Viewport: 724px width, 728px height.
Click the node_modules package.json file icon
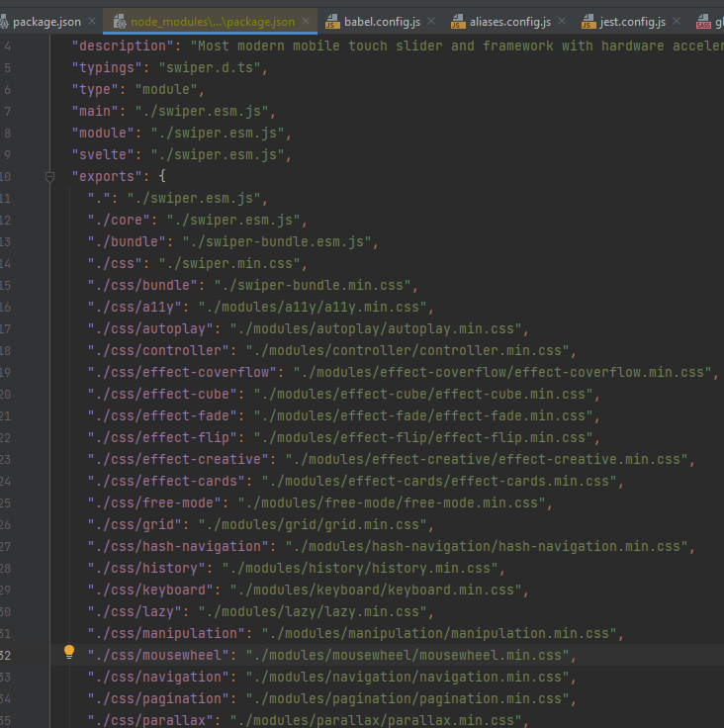pyautogui.click(x=120, y=22)
